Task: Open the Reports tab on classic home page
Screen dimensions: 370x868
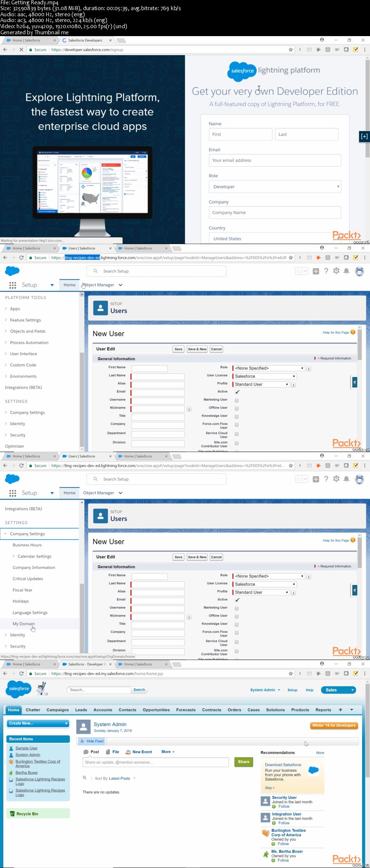Action: tap(323, 710)
